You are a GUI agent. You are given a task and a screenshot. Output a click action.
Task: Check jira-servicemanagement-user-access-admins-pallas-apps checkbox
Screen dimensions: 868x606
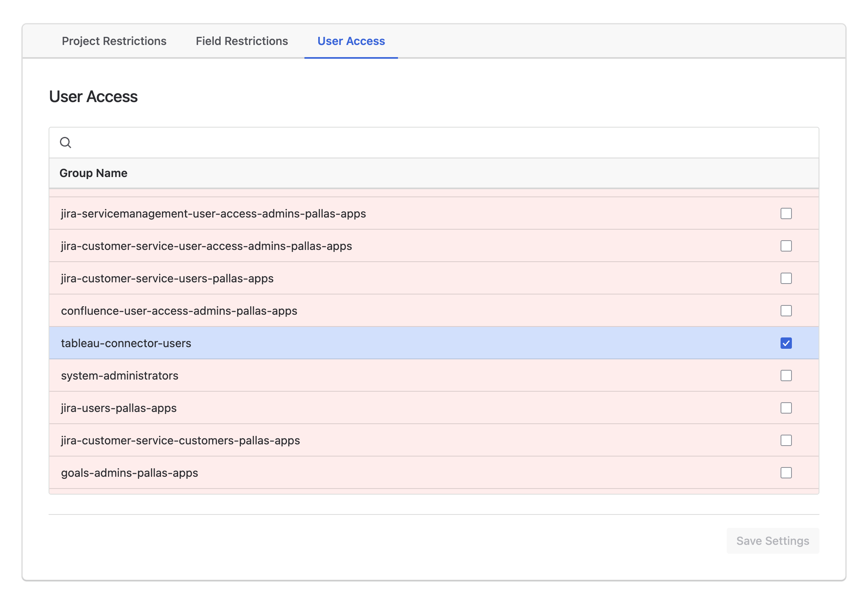click(786, 213)
